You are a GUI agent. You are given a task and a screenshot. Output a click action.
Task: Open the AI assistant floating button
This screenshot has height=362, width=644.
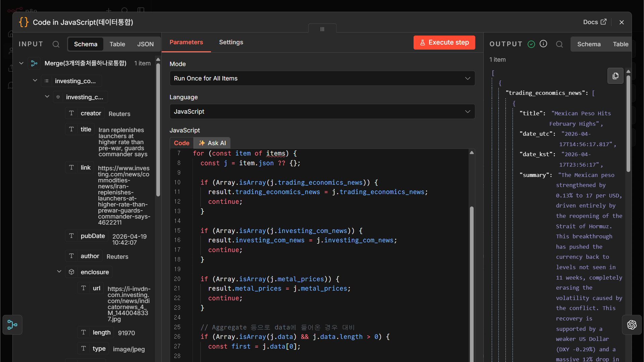point(632,325)
